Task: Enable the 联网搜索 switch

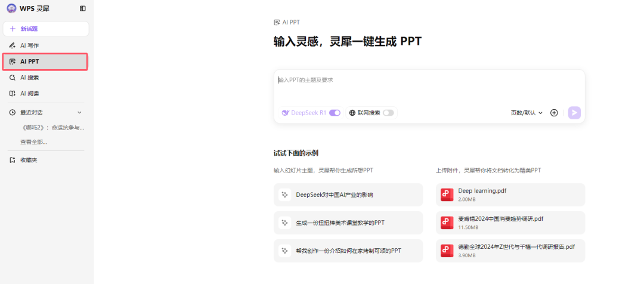Action: pos(388,113)
